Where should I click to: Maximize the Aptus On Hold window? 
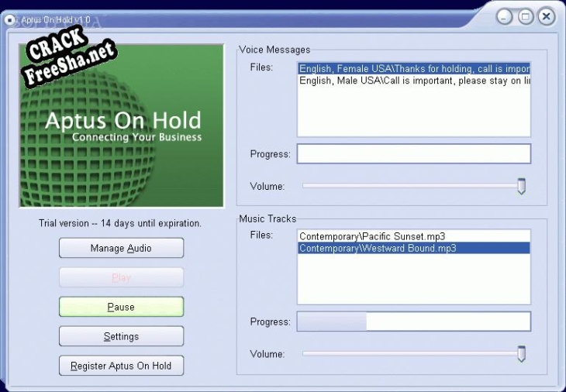pos(526,16)
